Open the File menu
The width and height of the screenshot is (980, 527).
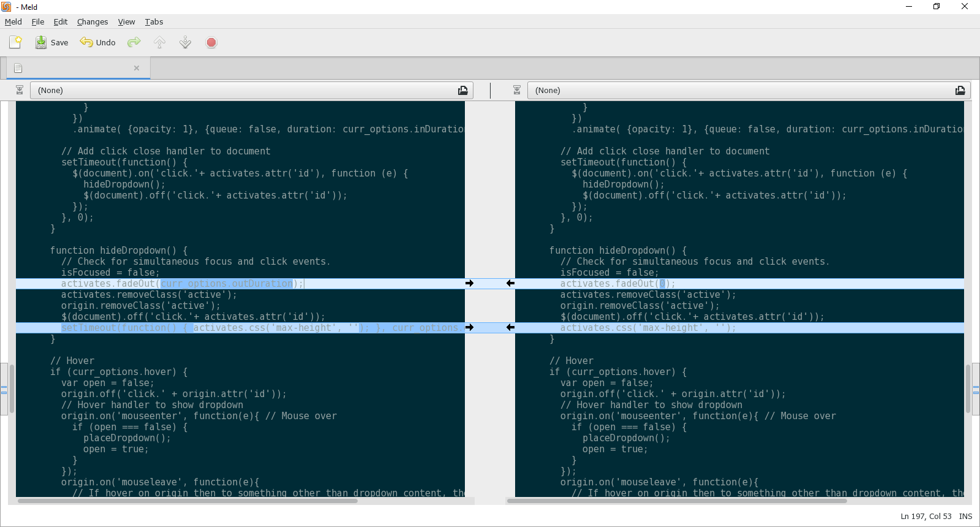(x=38, y=21)
